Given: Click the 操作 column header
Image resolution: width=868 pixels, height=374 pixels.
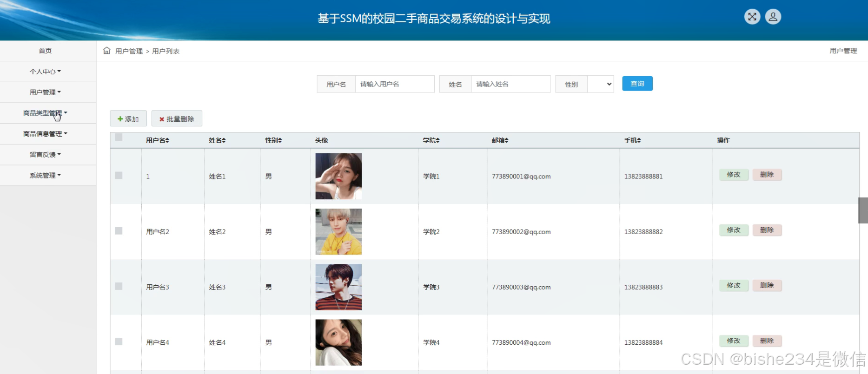Looking at the screenshot, I should pos(723,140).
